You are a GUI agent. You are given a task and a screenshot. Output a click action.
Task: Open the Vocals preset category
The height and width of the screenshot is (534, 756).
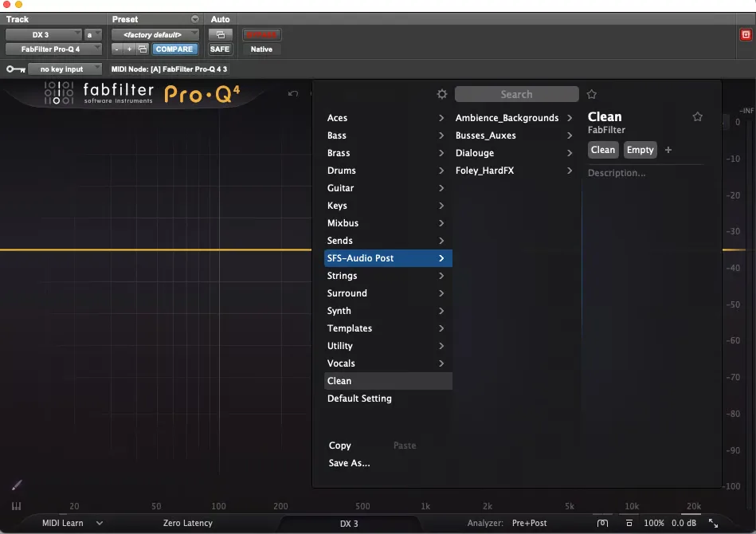click(389, 363)
